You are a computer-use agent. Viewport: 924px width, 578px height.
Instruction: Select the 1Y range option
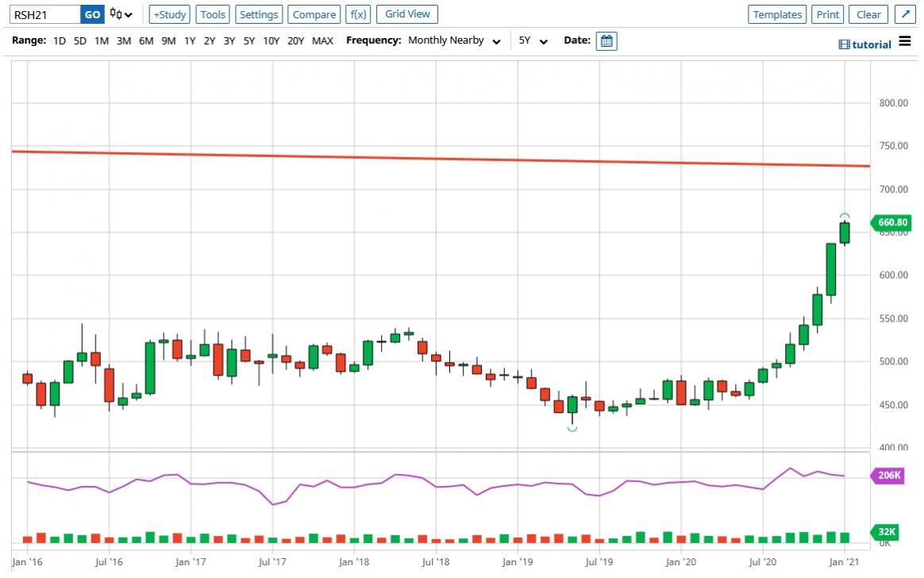tap(190, 40)
